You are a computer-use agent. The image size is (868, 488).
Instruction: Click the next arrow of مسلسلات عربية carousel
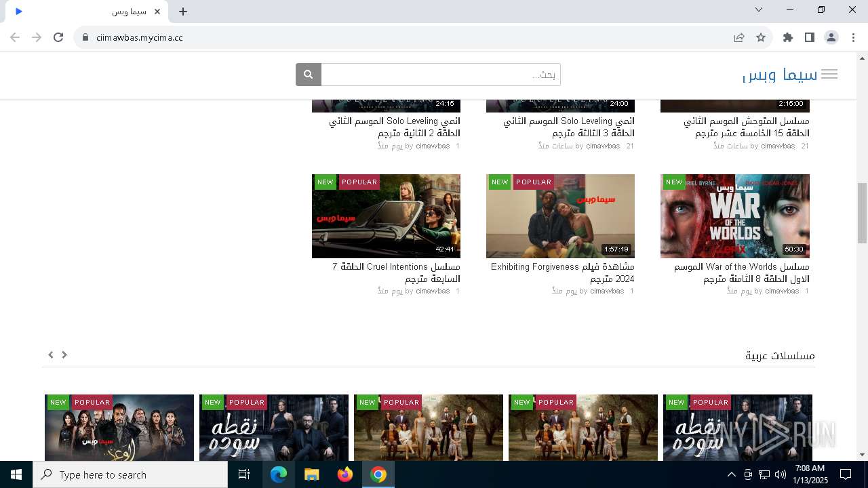pyautogui.click(x=64, y=354)
